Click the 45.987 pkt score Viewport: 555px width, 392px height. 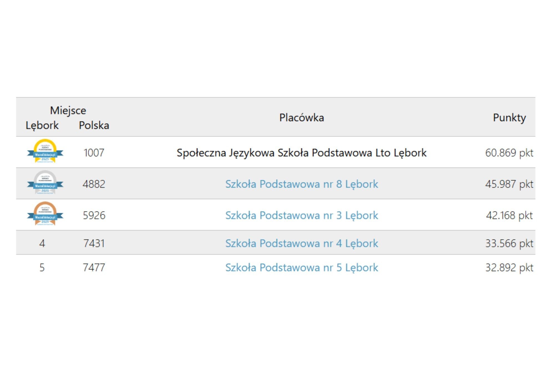(509, 184)
